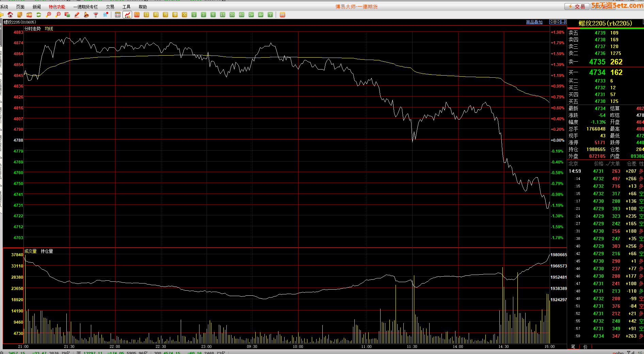Select the red pencil drawing tool
This screenshot has width=644, height=354.
[x=77, y=15]
